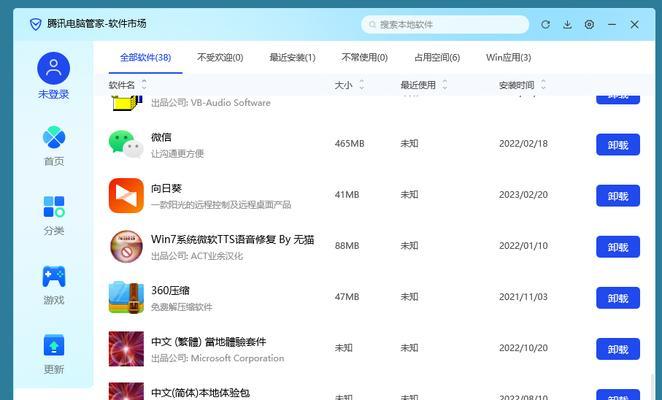Screen dimensions: 662x400
Task: Switch to 最近安装(1) tab
Action: (x=293, y=57)
